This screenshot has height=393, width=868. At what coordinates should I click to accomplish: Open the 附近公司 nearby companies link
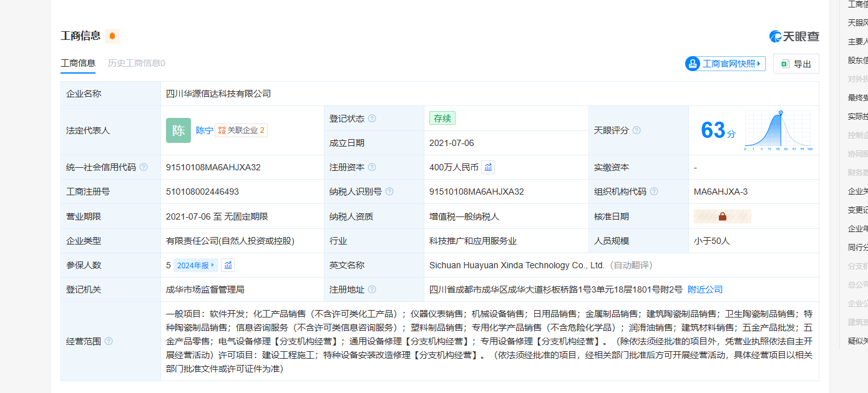point(705,289)
